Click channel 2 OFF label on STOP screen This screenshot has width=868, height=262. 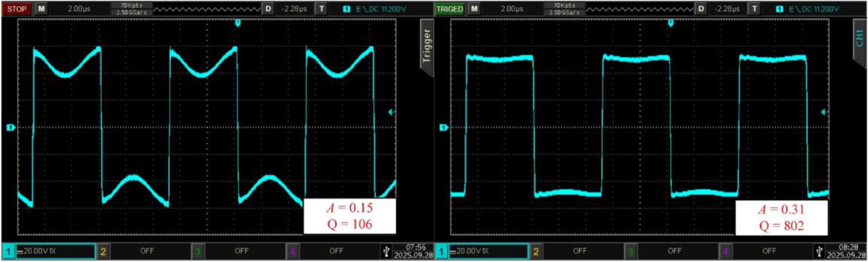click(x=147, y=251)
